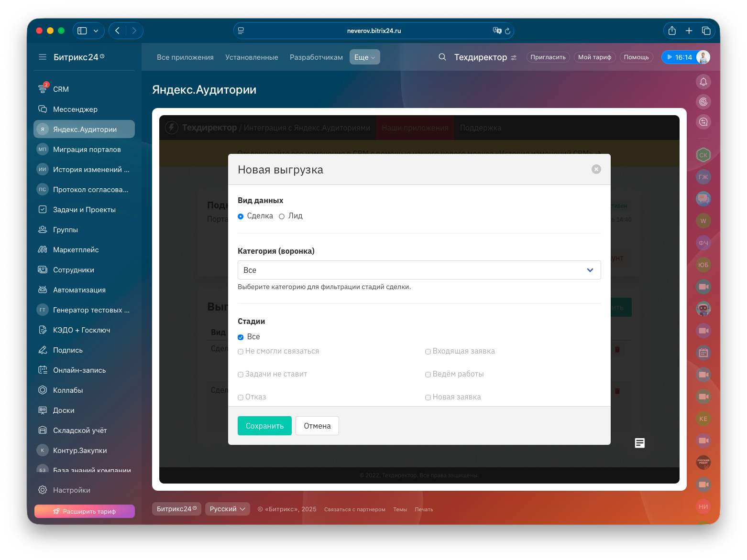
Task: Click the Связаться с партнером footer link
Action: (x=355, y=509)
